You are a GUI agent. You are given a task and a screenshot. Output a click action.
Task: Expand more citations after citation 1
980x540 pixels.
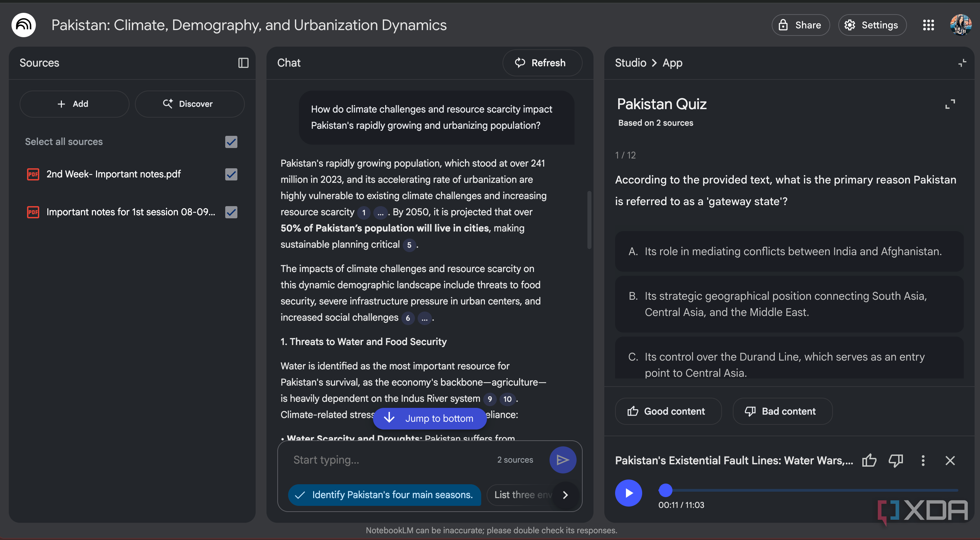click(380, 213)
